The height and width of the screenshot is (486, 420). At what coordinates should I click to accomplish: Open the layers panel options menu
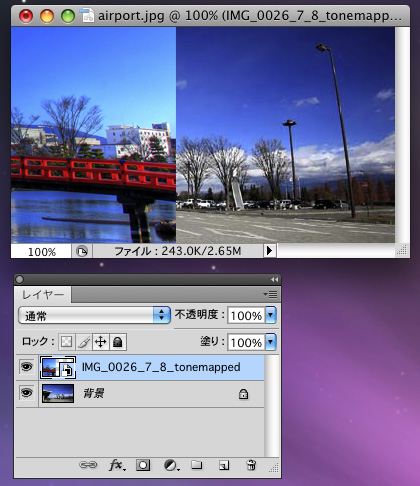pyautogui.click(x=271, y=294)
